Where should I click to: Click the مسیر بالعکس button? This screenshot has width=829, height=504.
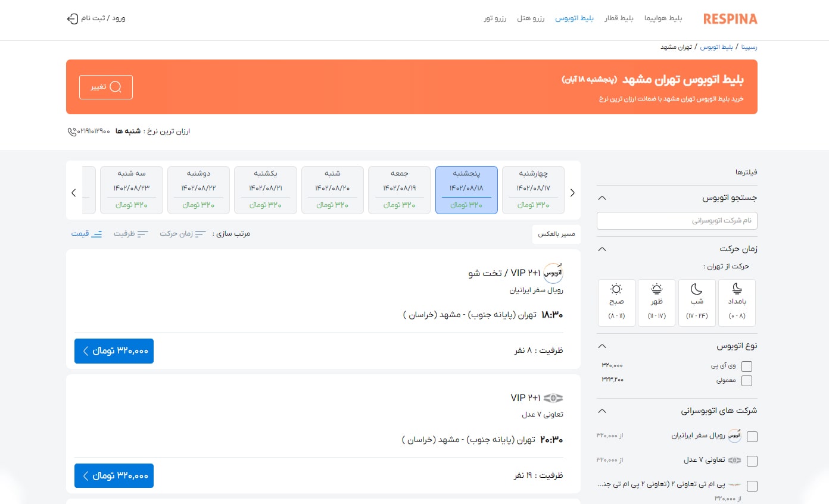(556, 234)
